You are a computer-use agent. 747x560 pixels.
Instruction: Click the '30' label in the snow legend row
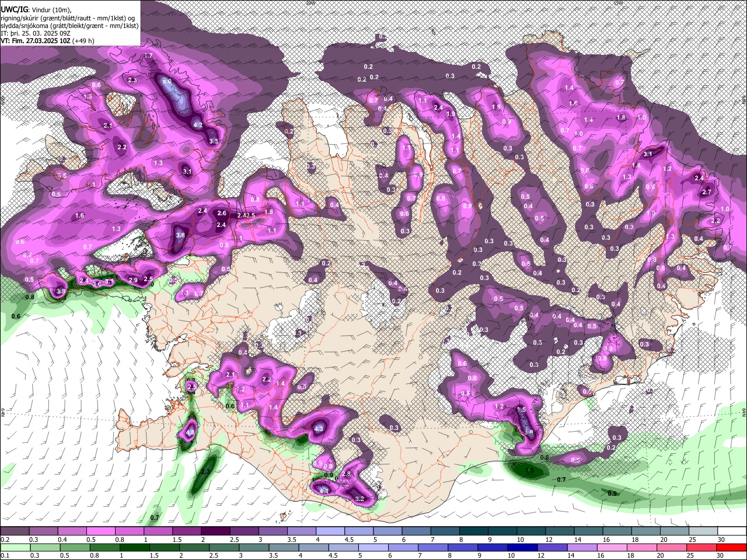click(x=721, y=540)
